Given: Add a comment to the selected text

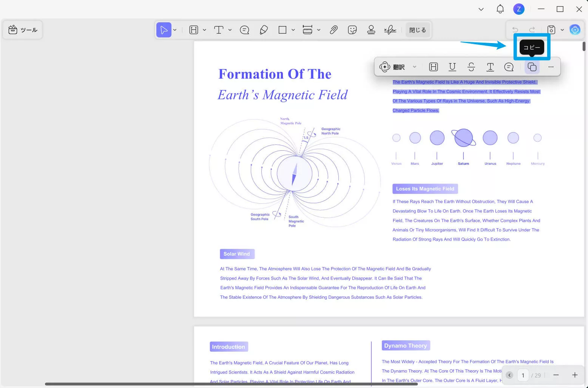Looking at the screenshot, I should (x=509, y=67).
